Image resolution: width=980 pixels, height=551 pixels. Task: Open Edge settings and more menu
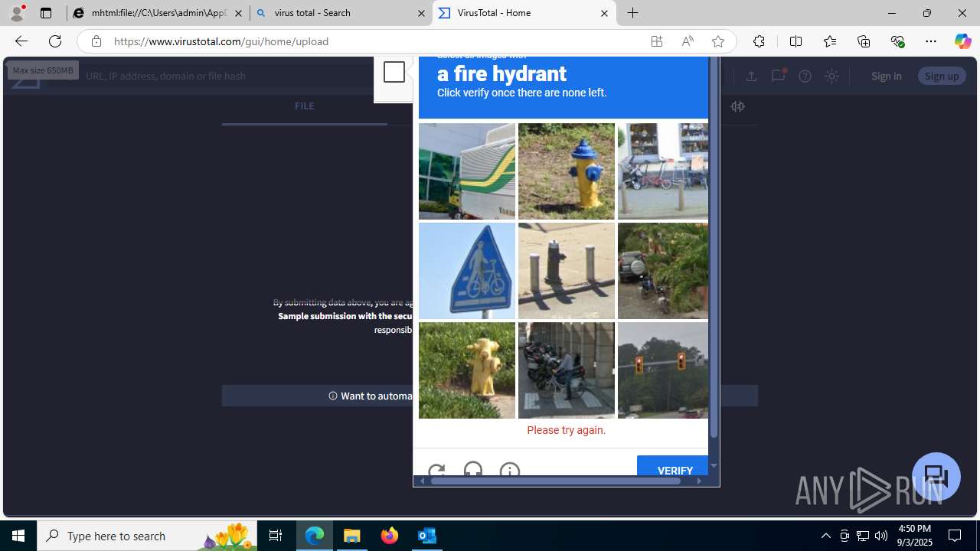[931, 41]
